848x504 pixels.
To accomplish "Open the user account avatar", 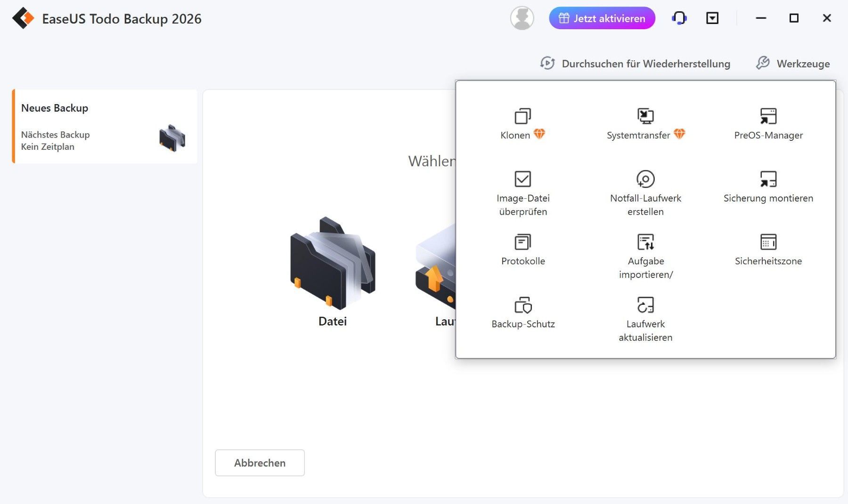I will pos(522,18).
